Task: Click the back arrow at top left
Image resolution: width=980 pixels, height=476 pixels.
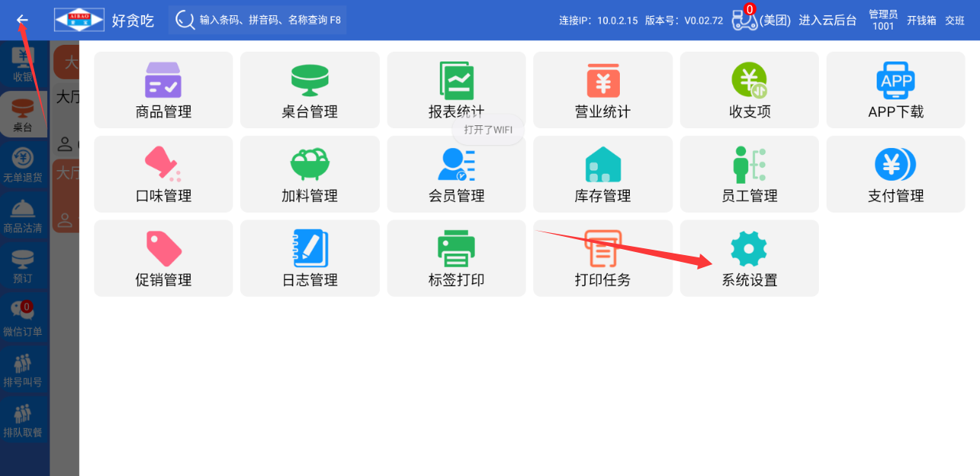Action: click(x=22, y=20)
